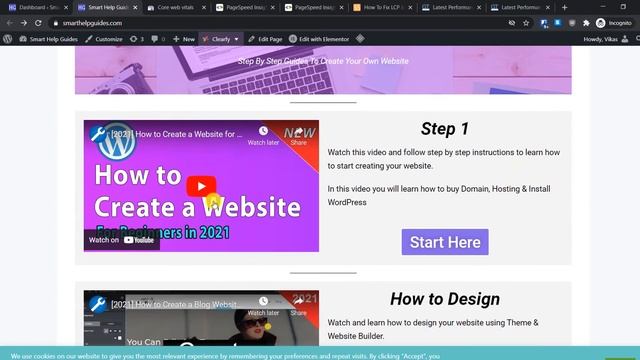Click the Start Here button
640x360 pixels.
(445, 242)
